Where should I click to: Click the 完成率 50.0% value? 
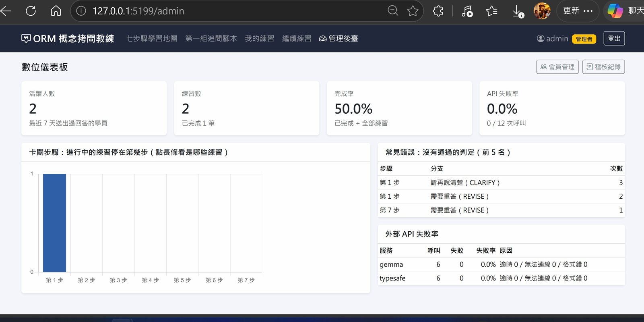point(353,109)
